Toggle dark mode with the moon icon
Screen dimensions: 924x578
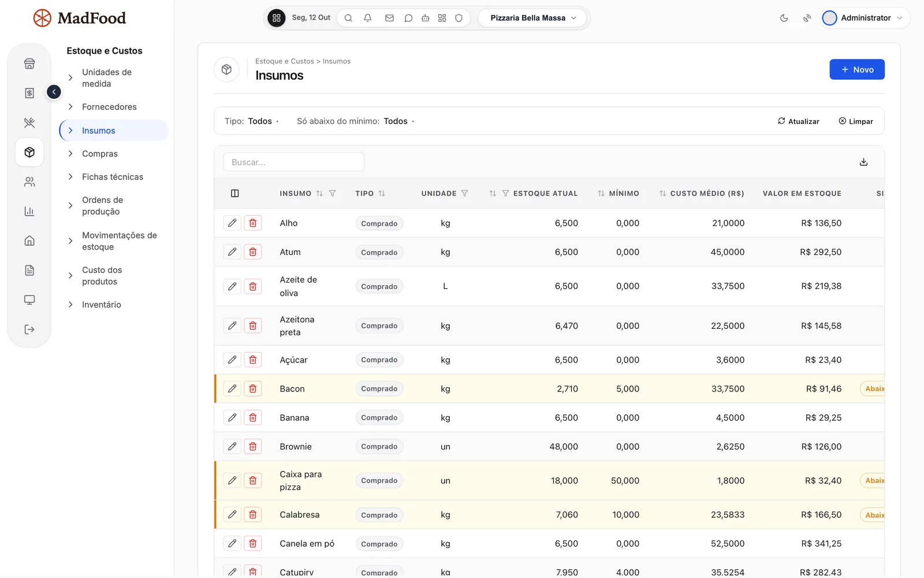pyautogui.click(x=784, y=18)
